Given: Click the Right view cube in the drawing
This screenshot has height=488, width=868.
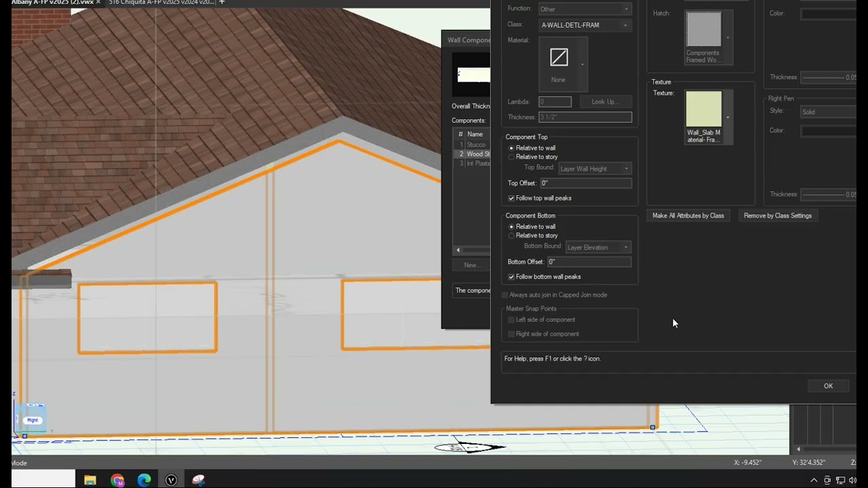Looking at the screenshot, I should (33, 420).
